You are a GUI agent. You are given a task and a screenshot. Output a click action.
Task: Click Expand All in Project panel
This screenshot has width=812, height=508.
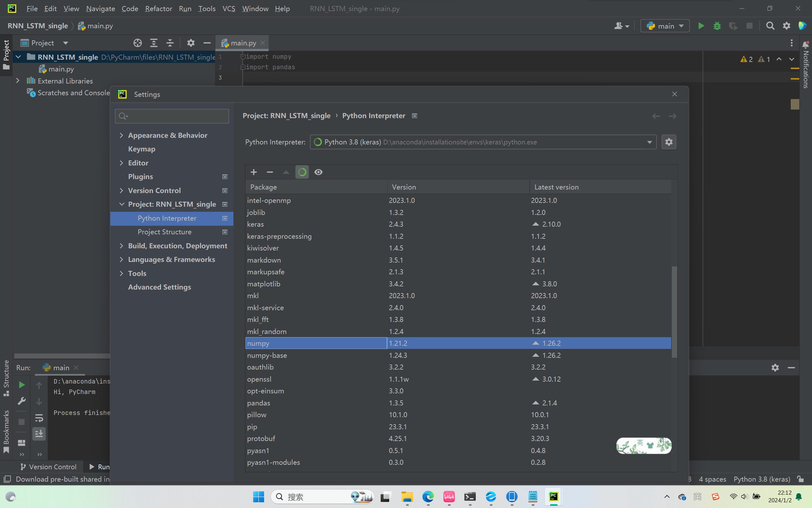pos(154,43)
